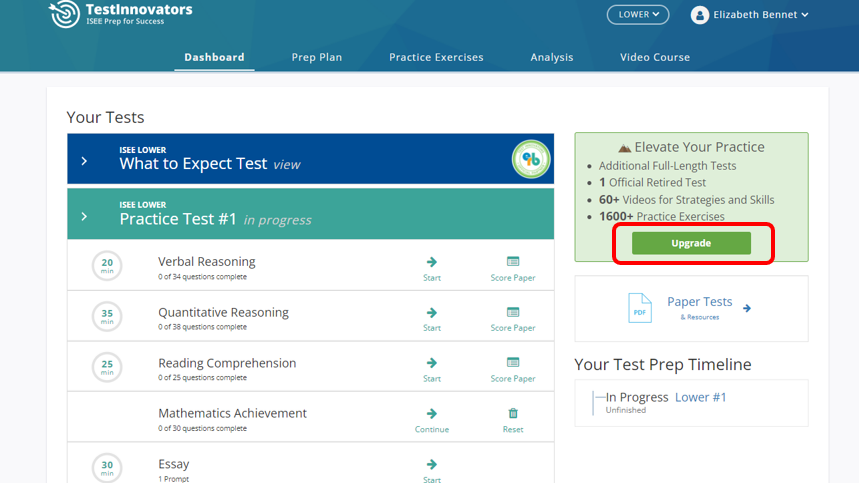Click the 25 min timer badge

(107, 366)
